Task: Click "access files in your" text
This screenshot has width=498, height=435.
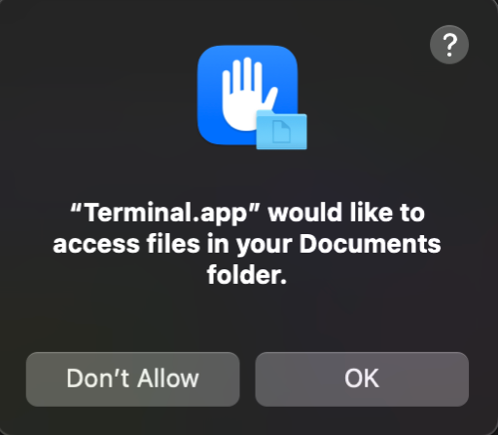Action: (173, 245)
